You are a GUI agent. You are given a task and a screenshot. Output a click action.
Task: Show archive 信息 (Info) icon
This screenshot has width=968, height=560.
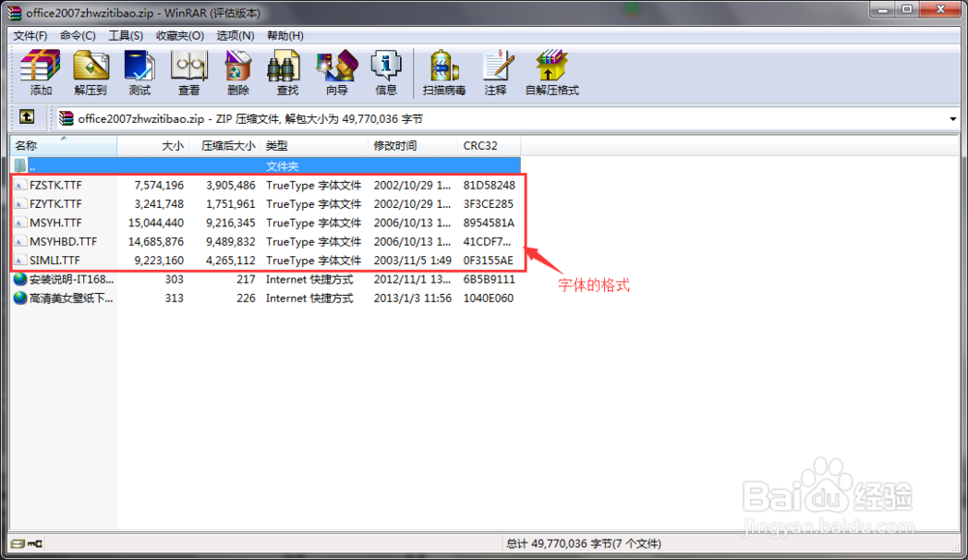[386, 66]
